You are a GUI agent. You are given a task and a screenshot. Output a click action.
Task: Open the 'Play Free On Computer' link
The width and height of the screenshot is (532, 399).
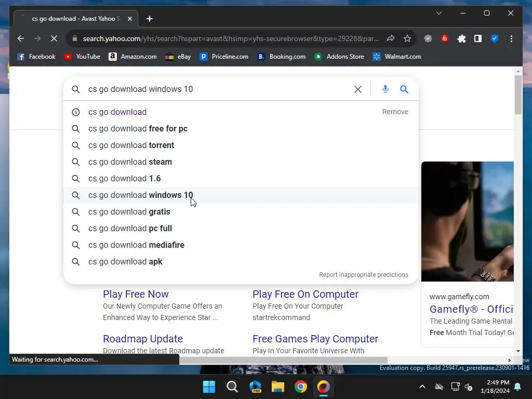pyautogui.click(x=305, y=294)
